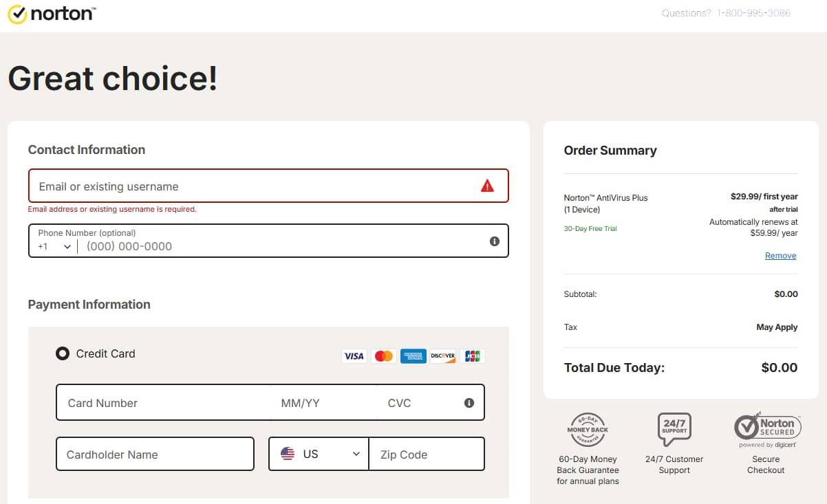
Task: Focus the Email or existing username field
Action: click(x=268, y=186)
